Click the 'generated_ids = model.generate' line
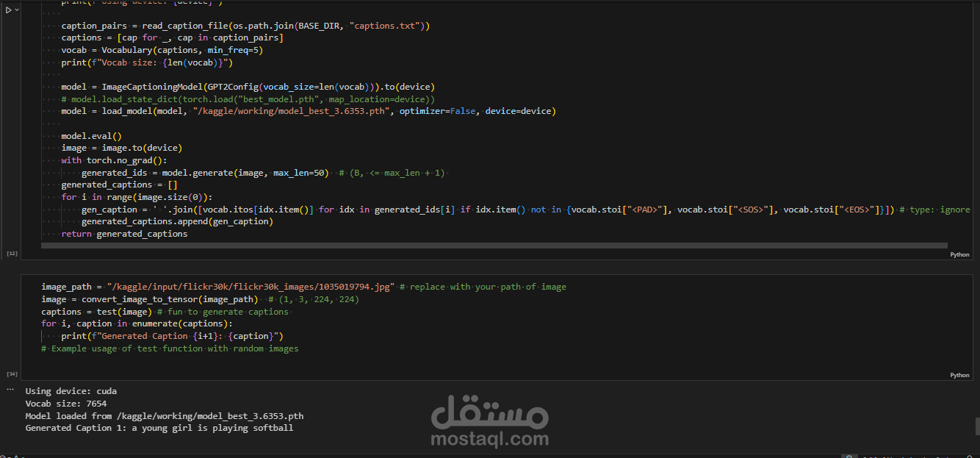980x458 pixels. click(264, 173)
